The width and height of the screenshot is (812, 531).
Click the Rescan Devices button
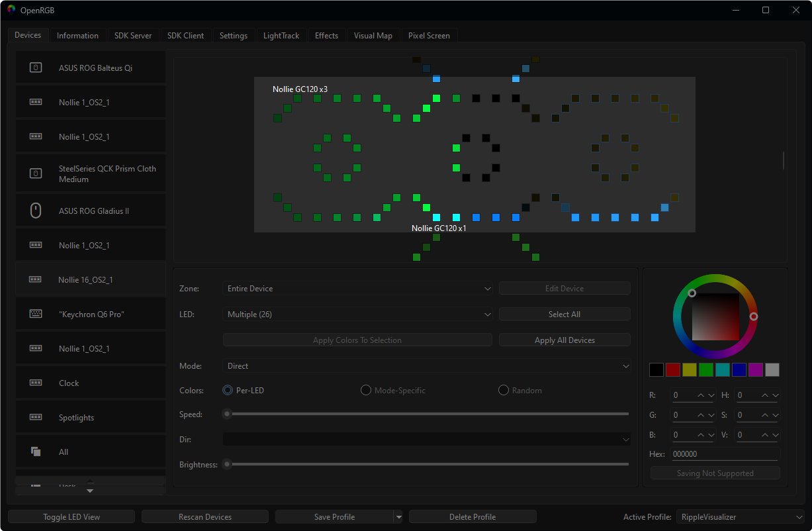pyautogui.click(x=205, y=517)
